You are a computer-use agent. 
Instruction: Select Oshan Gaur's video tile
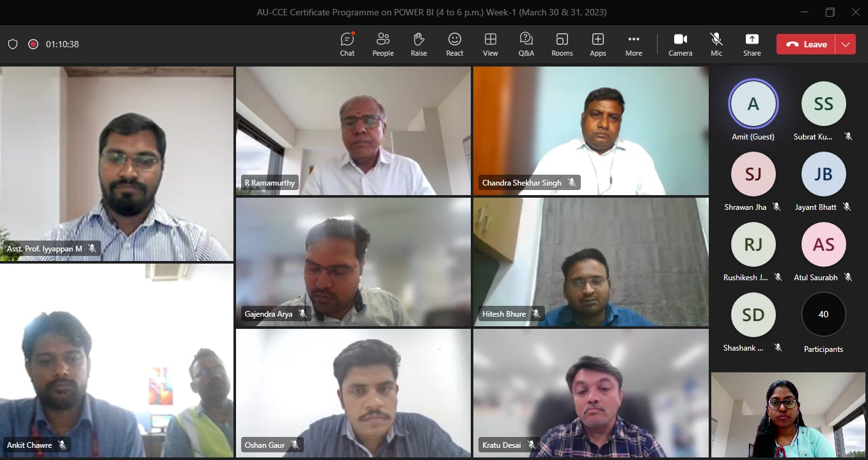[353, 393]
